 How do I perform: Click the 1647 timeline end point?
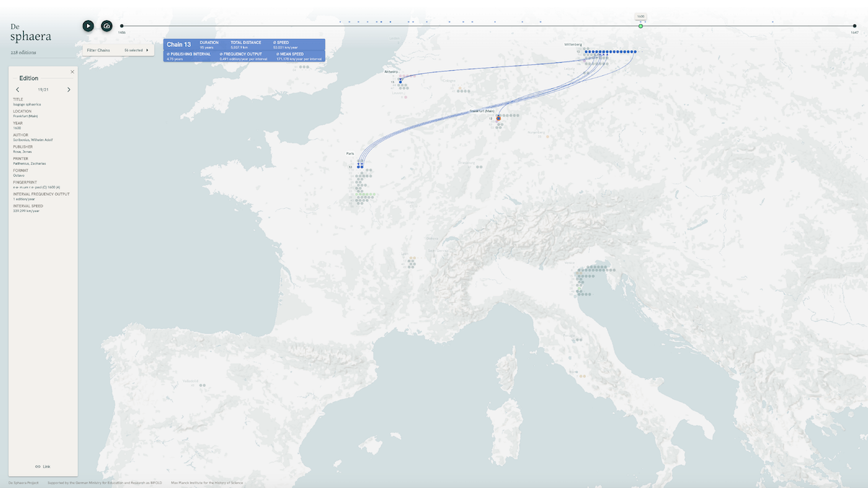(855, 26)
